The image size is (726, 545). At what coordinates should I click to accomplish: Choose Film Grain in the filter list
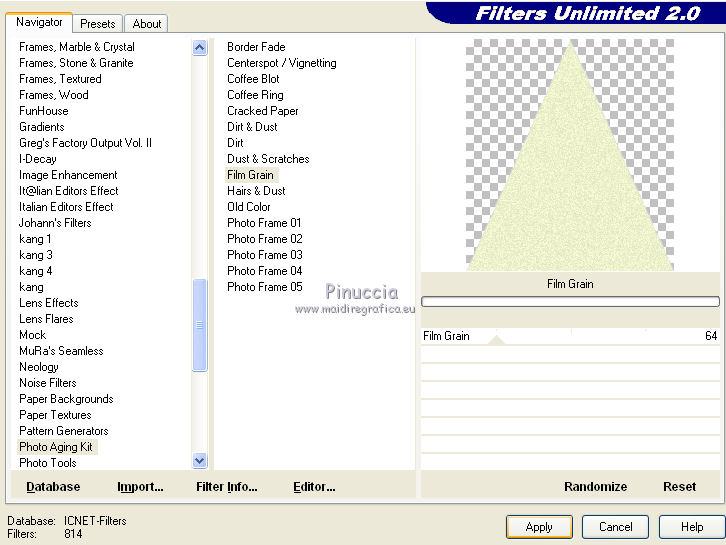pos(250,175)
